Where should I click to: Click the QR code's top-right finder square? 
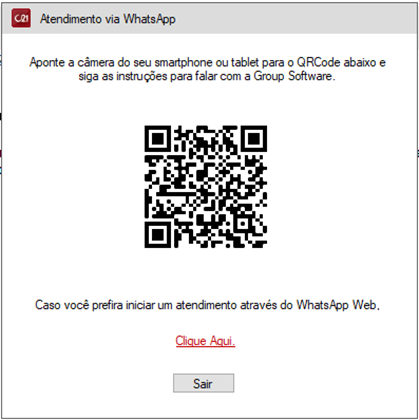(x=254, y=139)
